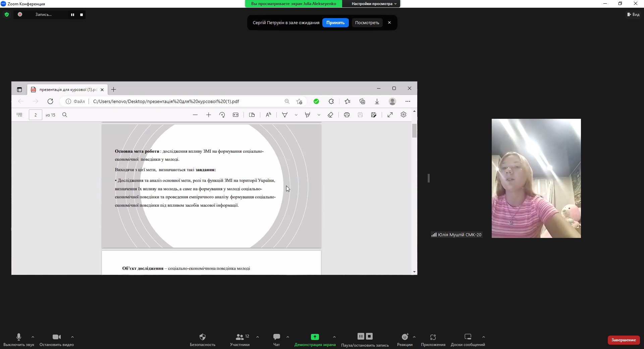This screenshot has height=349, width=644.
Task: Click zoom magnifier in address bar
Action: pyautogui.click(x=287, y=101)
